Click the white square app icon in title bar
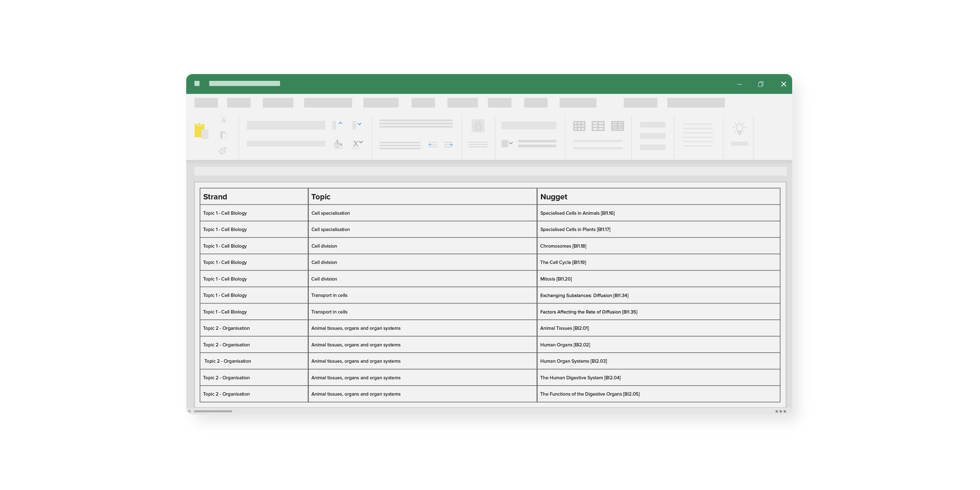Viewport: 980px width, 490px height. click(197, 83)
